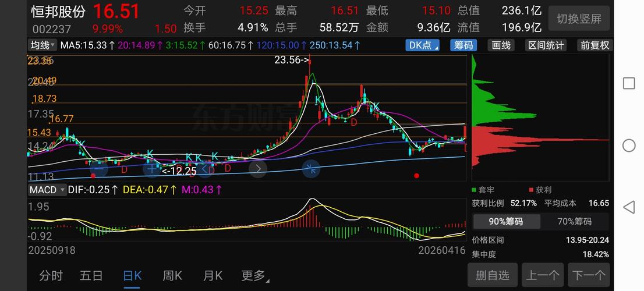
Task: Tap the DEA:-0.47 value label
Action: pos(150,190)
